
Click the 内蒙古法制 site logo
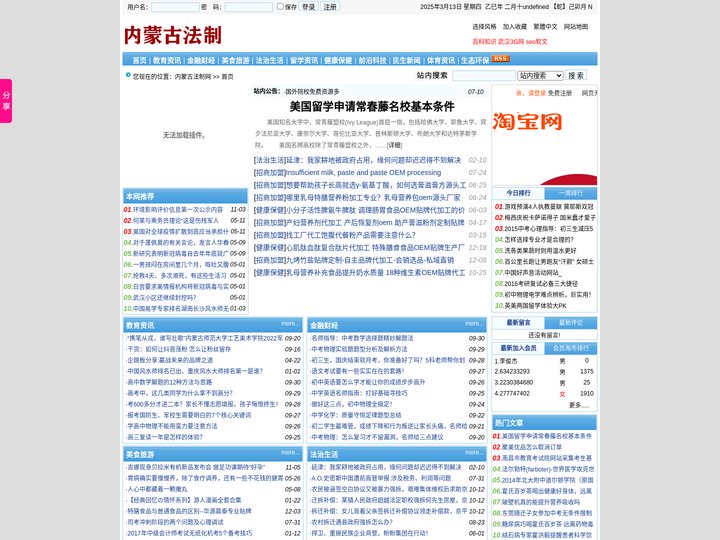click(x=173, y=35)
